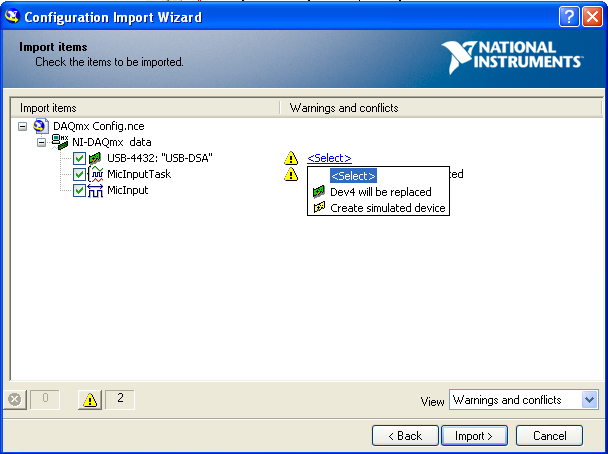608x454 pixels.
Task: Click the green device icon for Dev4 option
Action: pyautogui.click(x=319, y=192)
